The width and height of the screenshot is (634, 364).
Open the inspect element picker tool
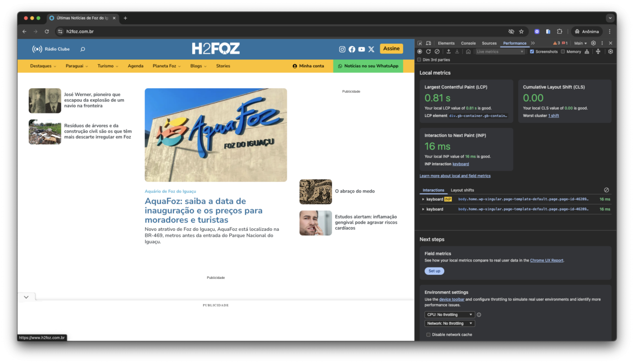[420, 43]
